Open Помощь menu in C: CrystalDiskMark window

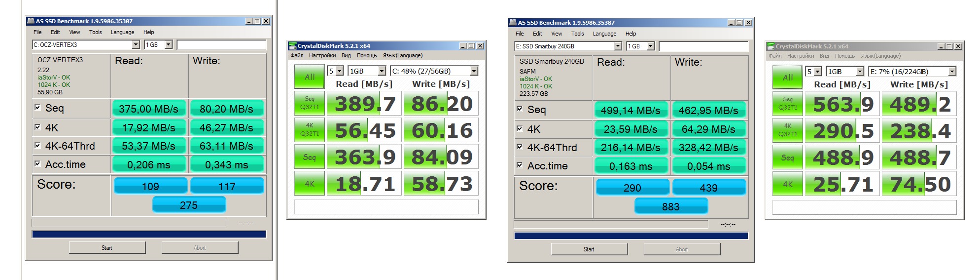coord(367,55)
